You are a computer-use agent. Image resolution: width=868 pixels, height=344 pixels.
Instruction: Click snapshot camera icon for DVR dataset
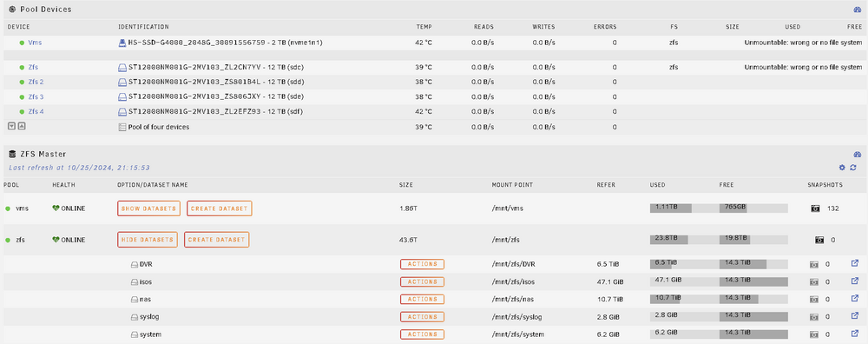pos(813,265)
